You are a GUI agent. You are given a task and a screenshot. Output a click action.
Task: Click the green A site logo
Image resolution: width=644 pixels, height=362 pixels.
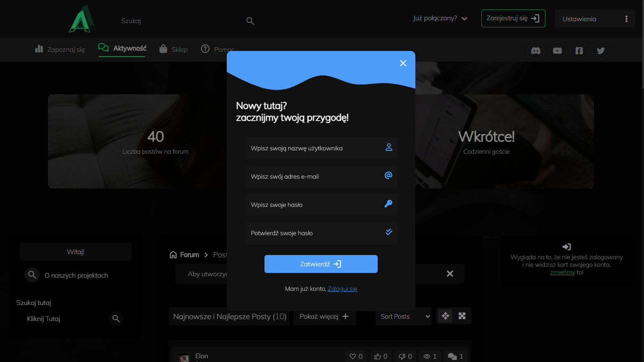[82, 19]
